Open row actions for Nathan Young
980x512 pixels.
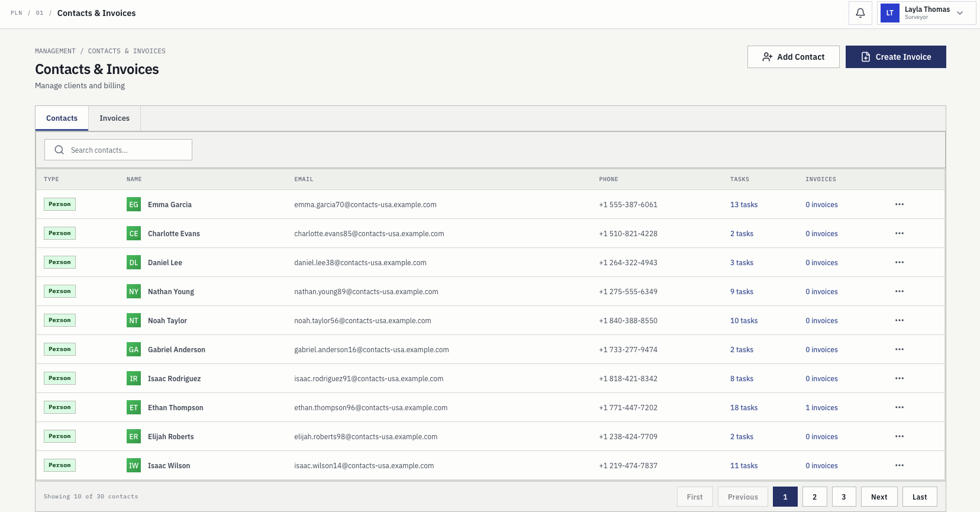coord(900,291)
